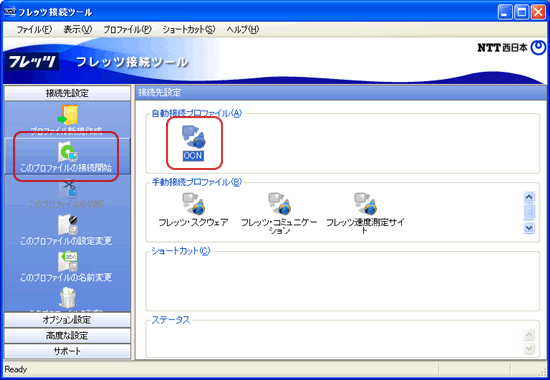Open the ショートカット(S) menu
Viewport: 550px width, 380px height.
click(189, 29)
